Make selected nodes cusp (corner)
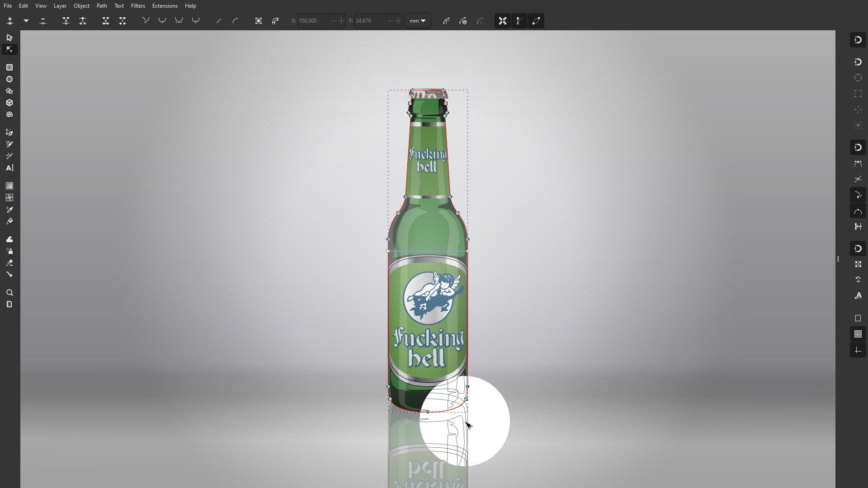868x488 pixels. (146, 21)
